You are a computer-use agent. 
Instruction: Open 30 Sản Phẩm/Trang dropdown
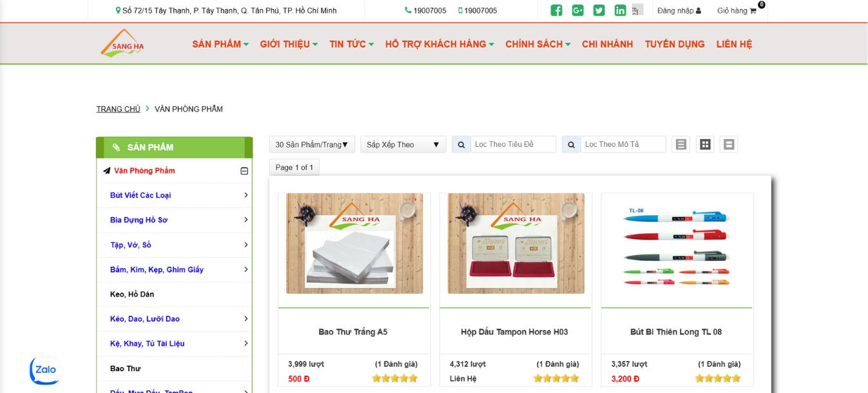coord(312,144)
